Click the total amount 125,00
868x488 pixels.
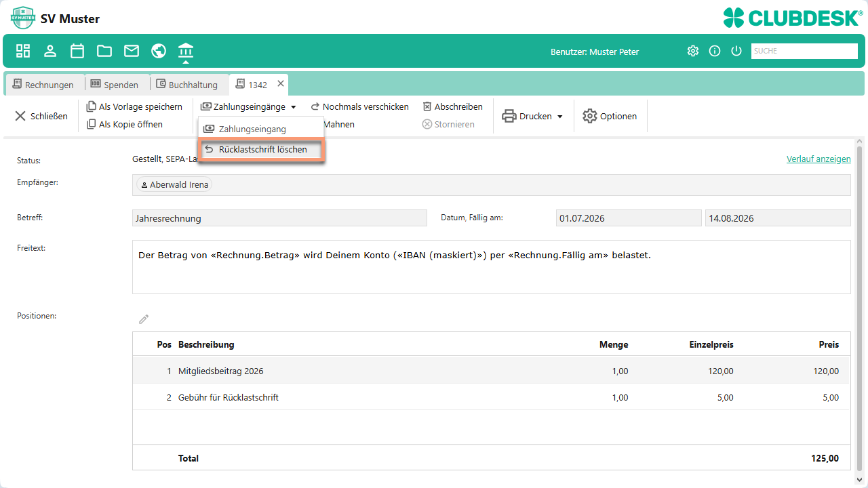pos(825,458)
